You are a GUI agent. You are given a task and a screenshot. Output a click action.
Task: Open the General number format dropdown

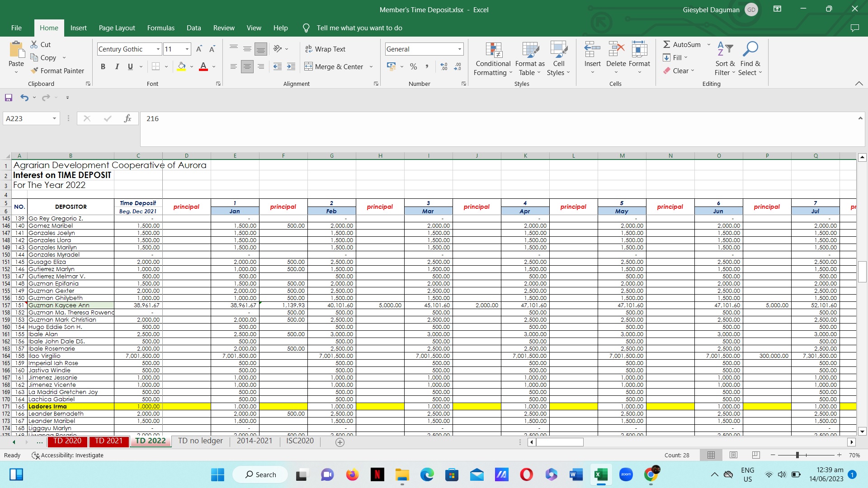pos(459,49)
